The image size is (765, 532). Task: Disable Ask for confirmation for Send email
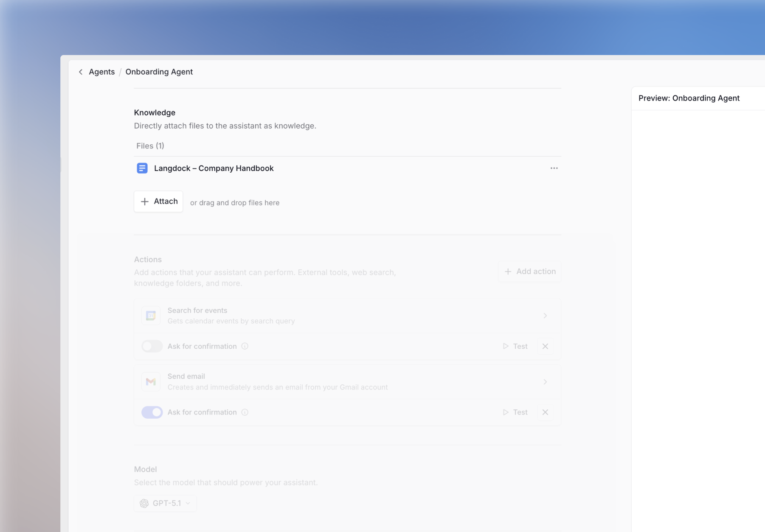coord(152,412)
